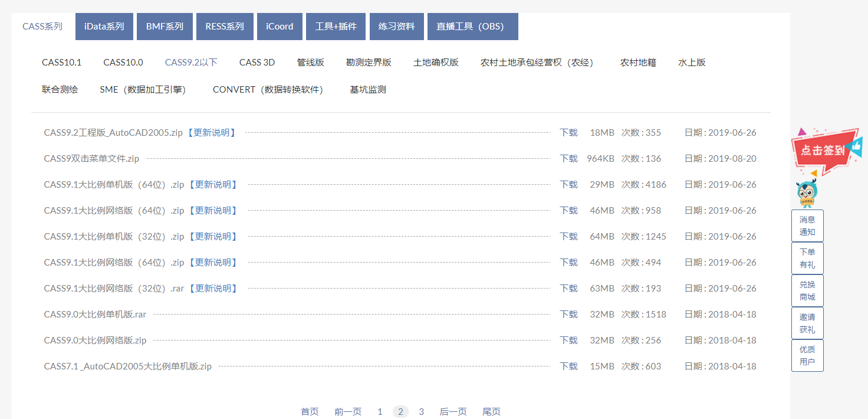Click 下载 for CASS7.1 _AutoCAD2005大比例单机版.zip
868x419 pixels.
(568, 366)
